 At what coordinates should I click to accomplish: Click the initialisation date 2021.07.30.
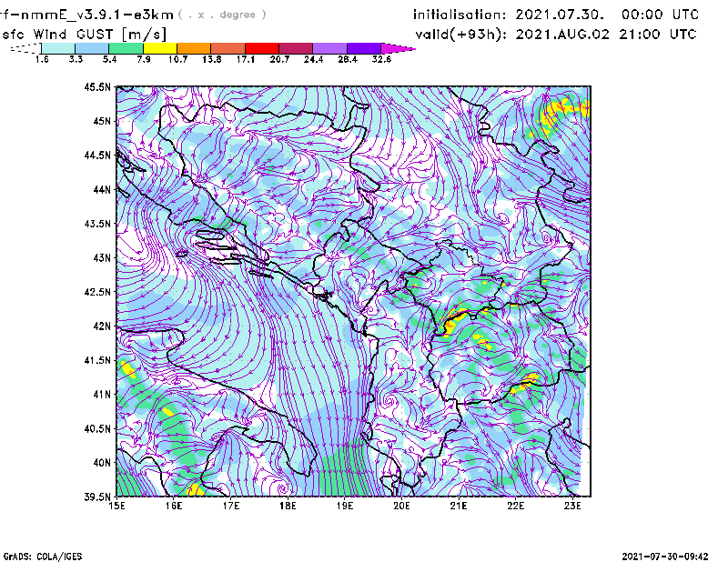[560, 15]
